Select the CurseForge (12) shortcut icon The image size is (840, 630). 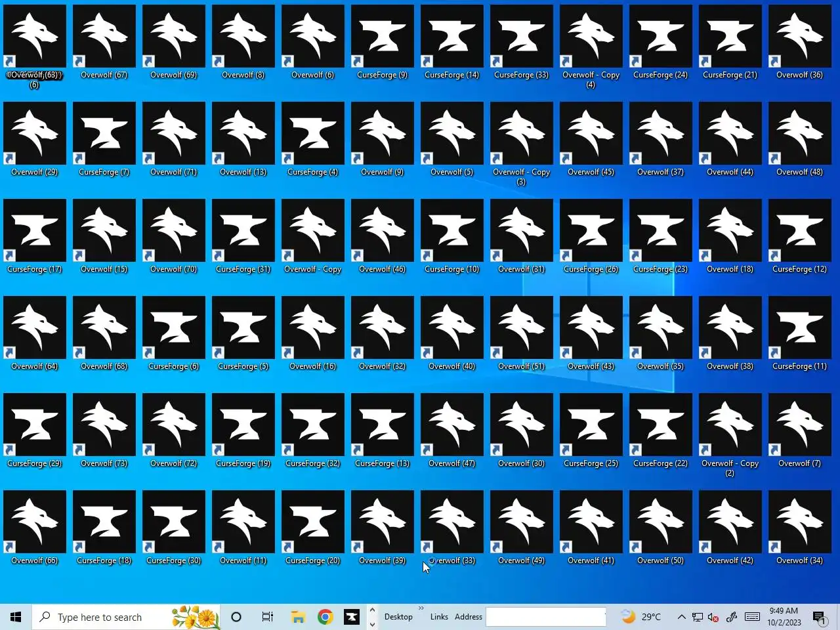(x=800, y=237)
